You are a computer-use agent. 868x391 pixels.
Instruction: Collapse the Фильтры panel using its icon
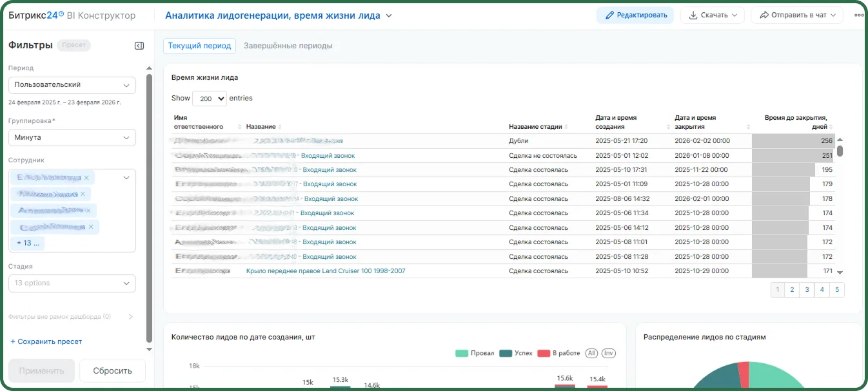click(139, 46)
